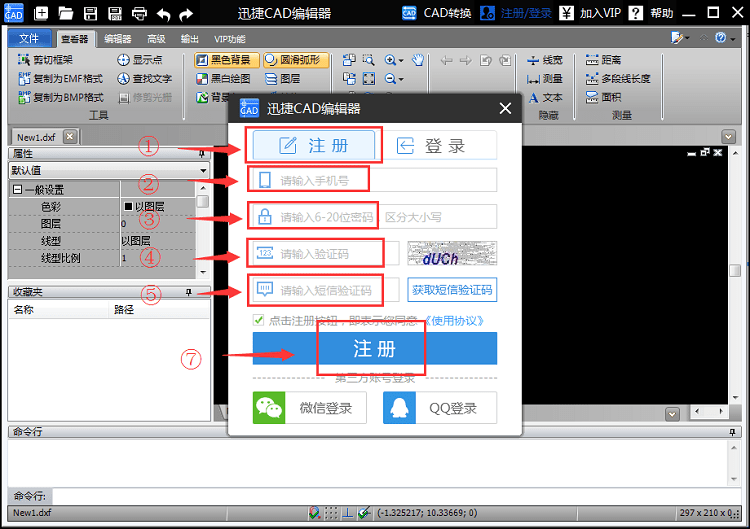Switch to 登录 tab in dialog
The width and height of the screenshot is (750, 529).
tap(437, 145)
